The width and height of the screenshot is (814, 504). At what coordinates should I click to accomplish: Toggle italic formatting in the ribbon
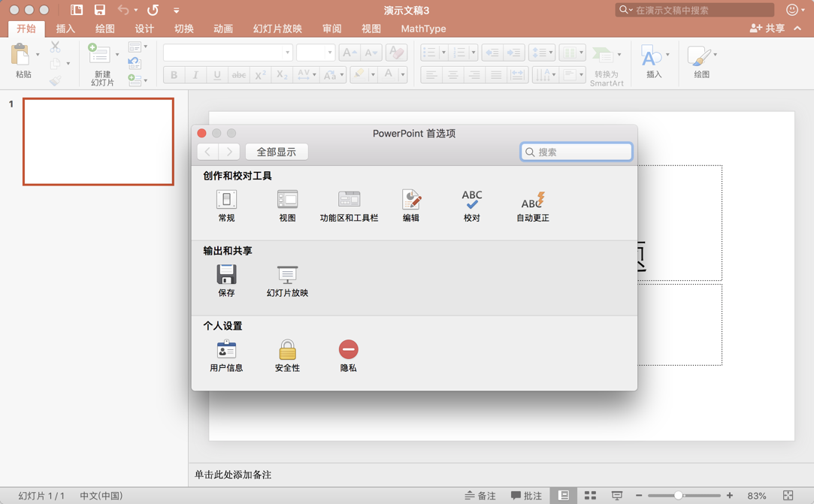tap(195, 75)
